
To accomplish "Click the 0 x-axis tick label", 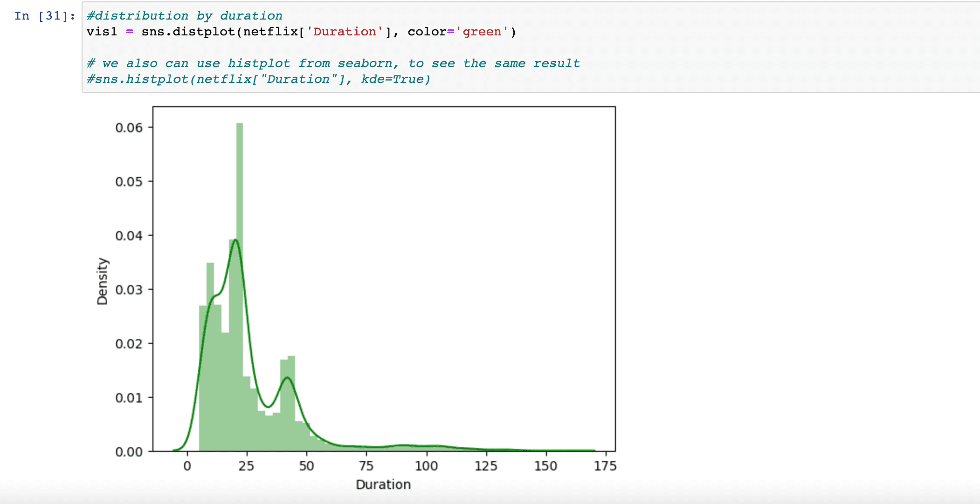I will click(x=187, y=466).
